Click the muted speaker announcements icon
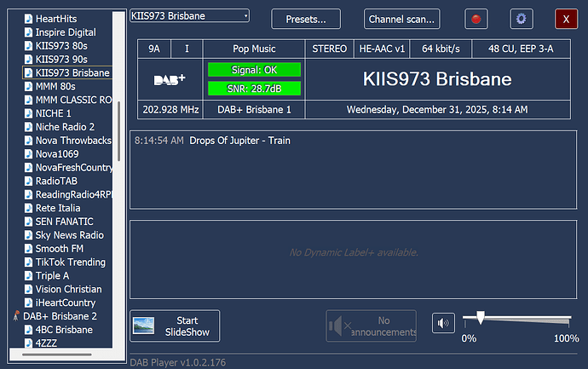The image size is (588, 369). point(340,326)
